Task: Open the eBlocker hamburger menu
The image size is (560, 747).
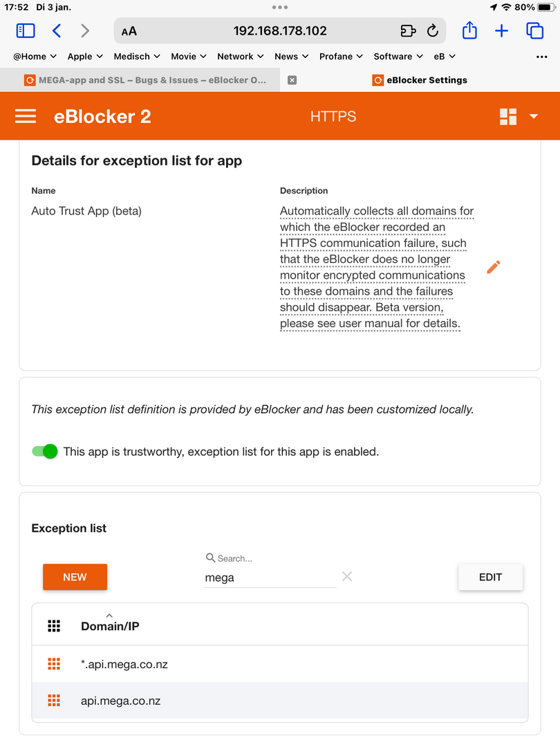Action: tap(26, 116)
